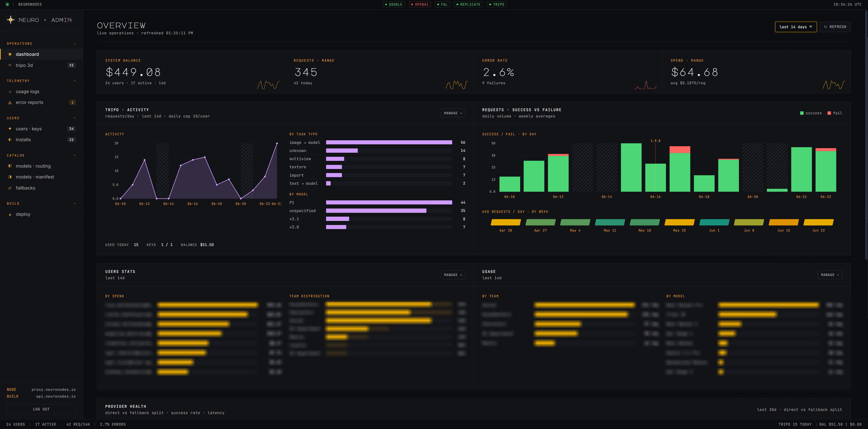Collapse the USERS sidebar section

click(75, 118)
